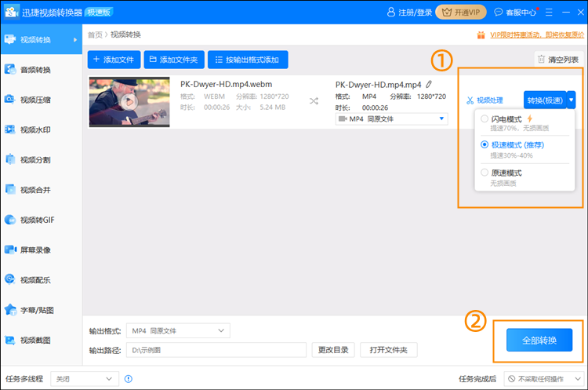Open 视频压缩 in the sidebar
This screenshot has height=390, width=588.
pos(42,100)
